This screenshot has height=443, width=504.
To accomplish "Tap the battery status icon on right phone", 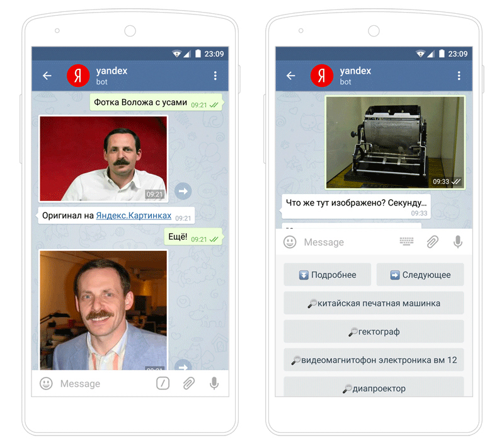I will coord(442,54).
